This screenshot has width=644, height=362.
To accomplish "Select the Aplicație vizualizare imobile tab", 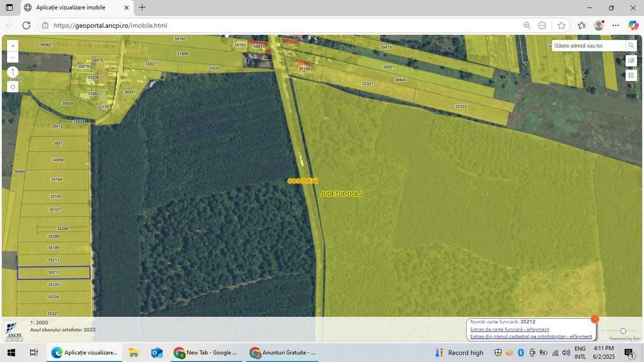I will (77, 7).
